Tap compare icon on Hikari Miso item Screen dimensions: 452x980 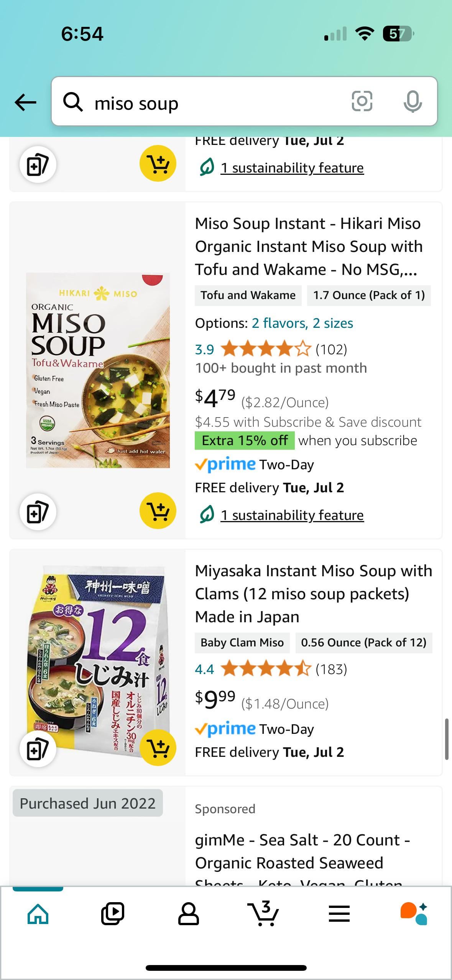[x=38, y=511]
